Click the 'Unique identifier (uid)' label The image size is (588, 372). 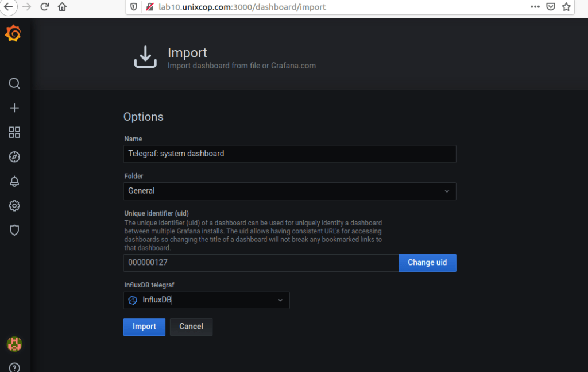coord(156,213)
